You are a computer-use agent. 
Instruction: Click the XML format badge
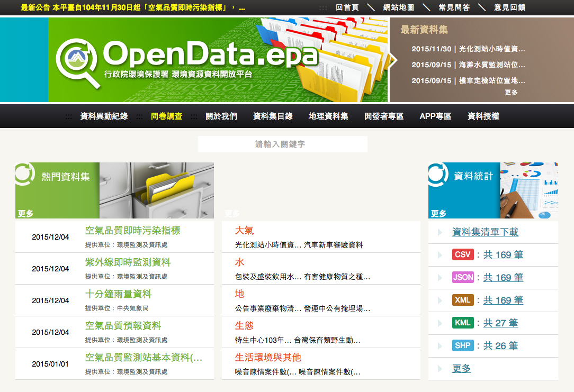click(x=463, y=300)
